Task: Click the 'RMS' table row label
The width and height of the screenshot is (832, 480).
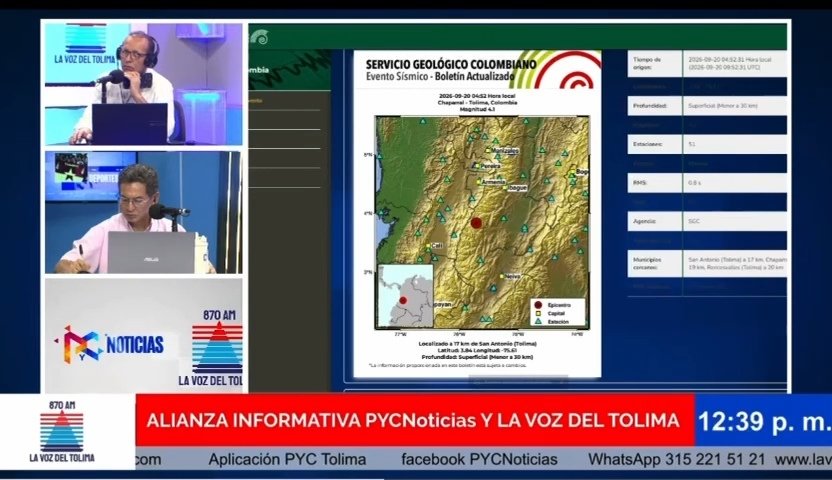Action: click(638, 182)
